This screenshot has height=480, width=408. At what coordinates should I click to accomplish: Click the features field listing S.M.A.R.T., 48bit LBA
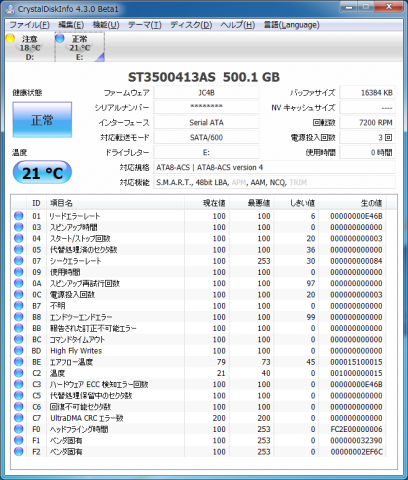tap(274, 182)
